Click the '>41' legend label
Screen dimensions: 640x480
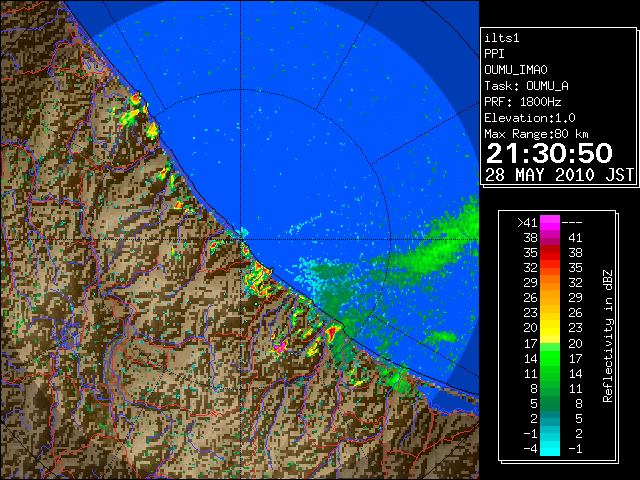(x=527, y=223)
